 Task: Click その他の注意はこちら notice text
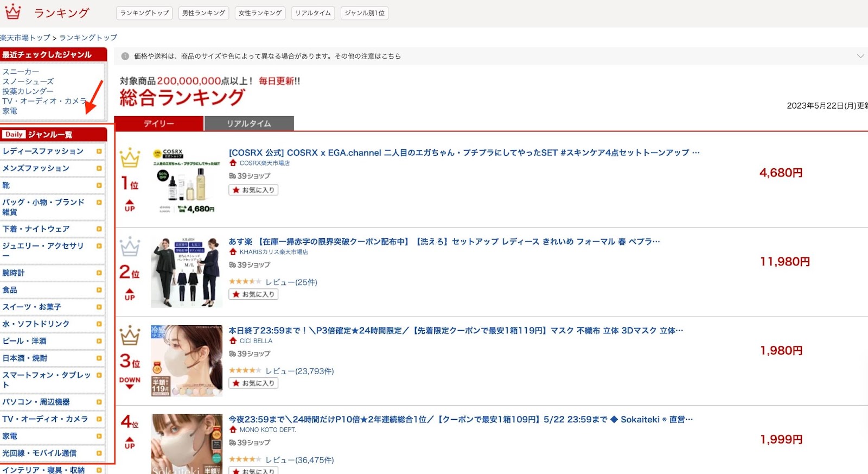(x=367, y=56)
